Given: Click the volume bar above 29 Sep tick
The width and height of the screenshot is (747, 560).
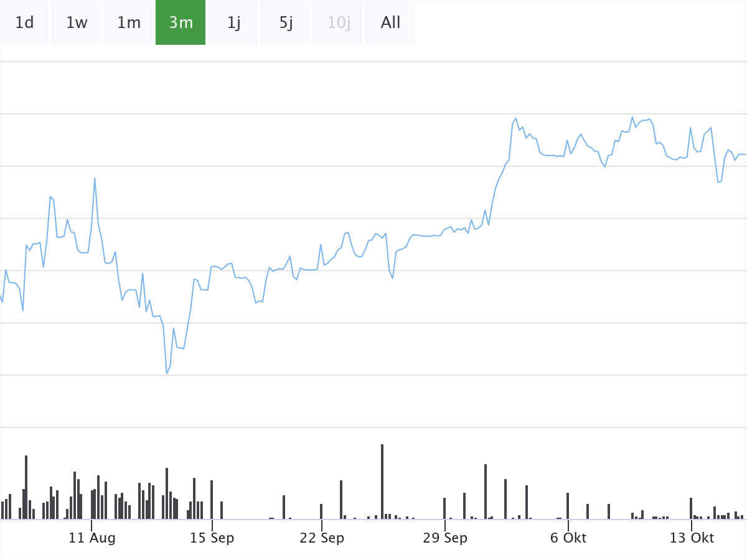Looking at the screenshot, I should coord(444,508).
